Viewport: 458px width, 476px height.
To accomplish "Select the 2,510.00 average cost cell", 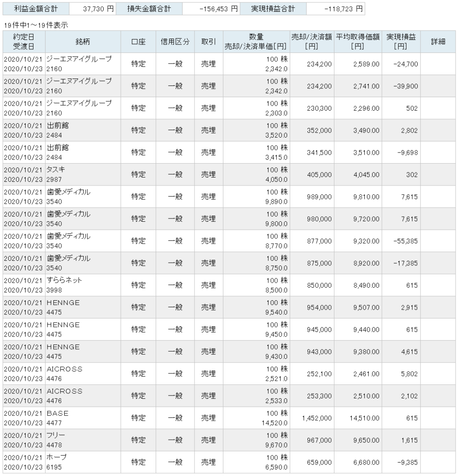I will tap(358, 397).
